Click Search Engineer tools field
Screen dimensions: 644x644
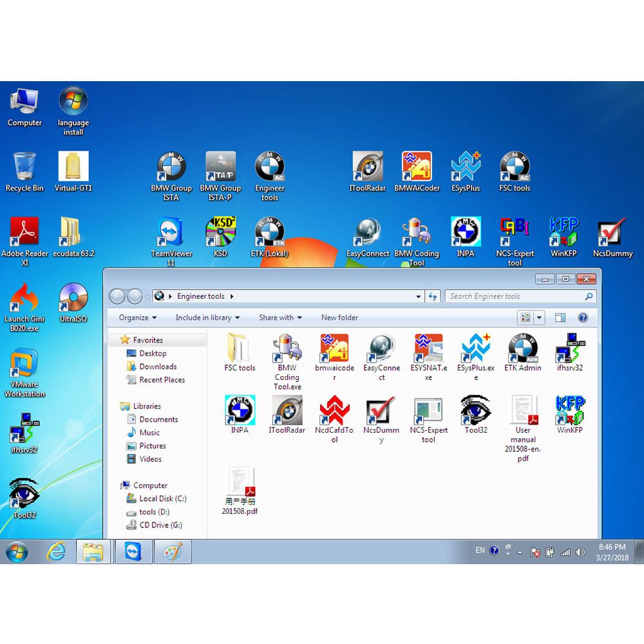520,296
